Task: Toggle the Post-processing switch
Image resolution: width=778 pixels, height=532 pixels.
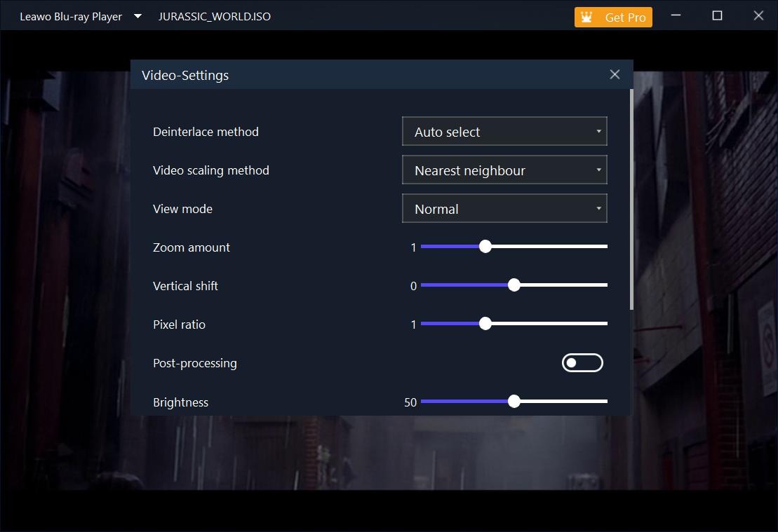Action: pyautogui.click(x=582, y=362)
